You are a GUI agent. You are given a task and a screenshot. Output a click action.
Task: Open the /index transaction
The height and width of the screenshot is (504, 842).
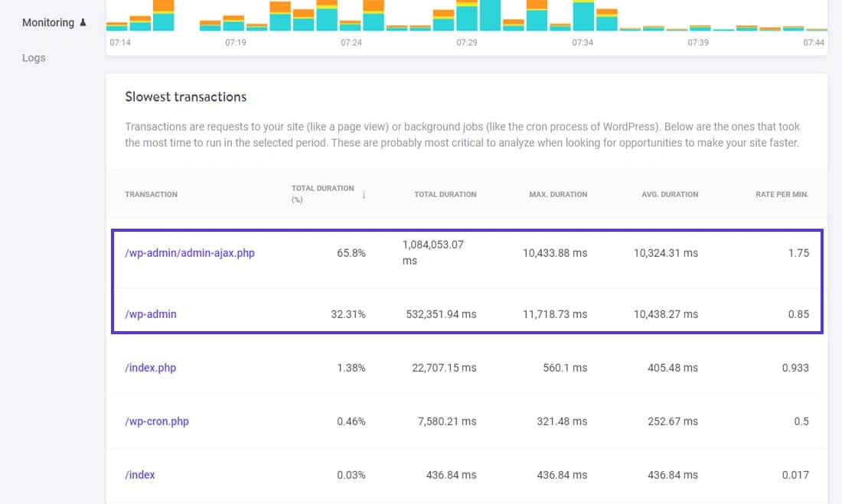pos(139,474)
